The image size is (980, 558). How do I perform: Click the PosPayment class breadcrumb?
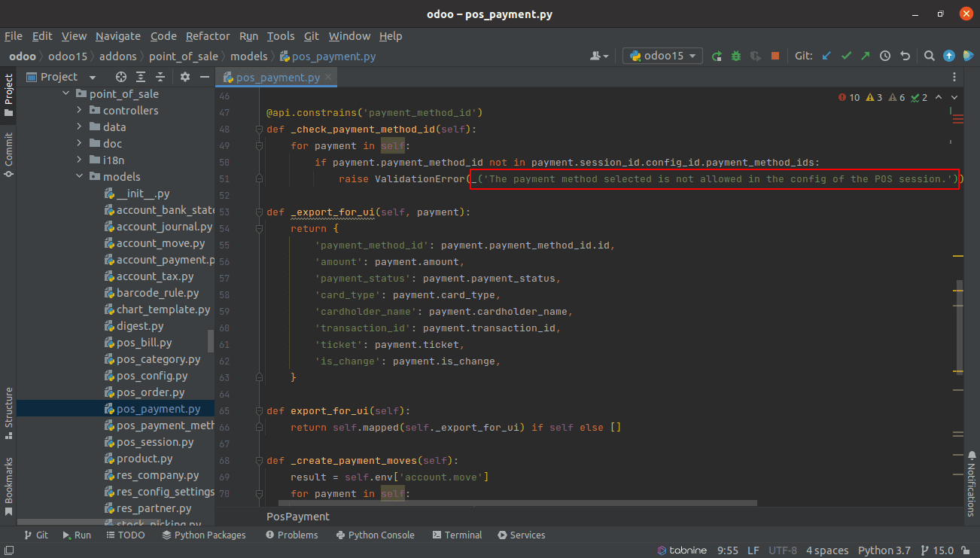pyautogui.click(x=298, y=517)
